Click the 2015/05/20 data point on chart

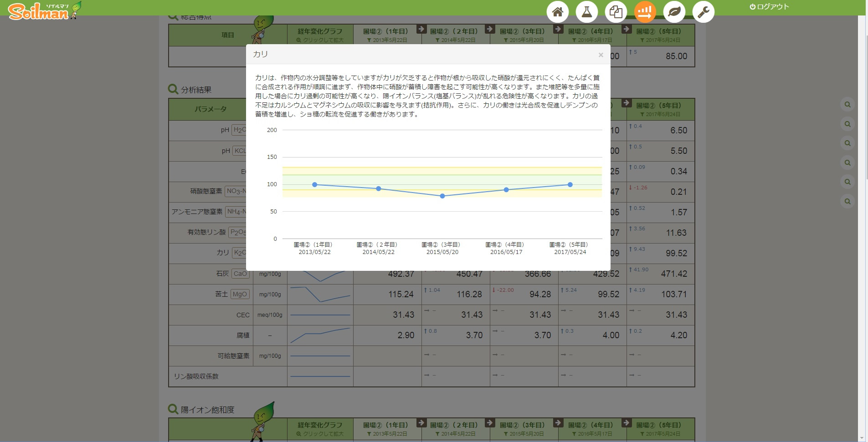(x=442, y=196)
